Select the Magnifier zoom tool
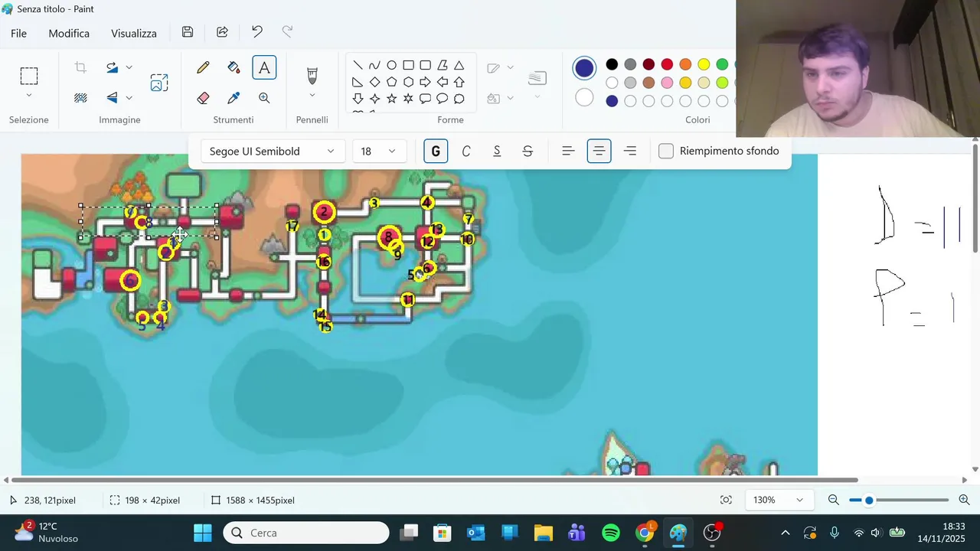The height and width of the screenshot is (551, 980). (264, 98)
